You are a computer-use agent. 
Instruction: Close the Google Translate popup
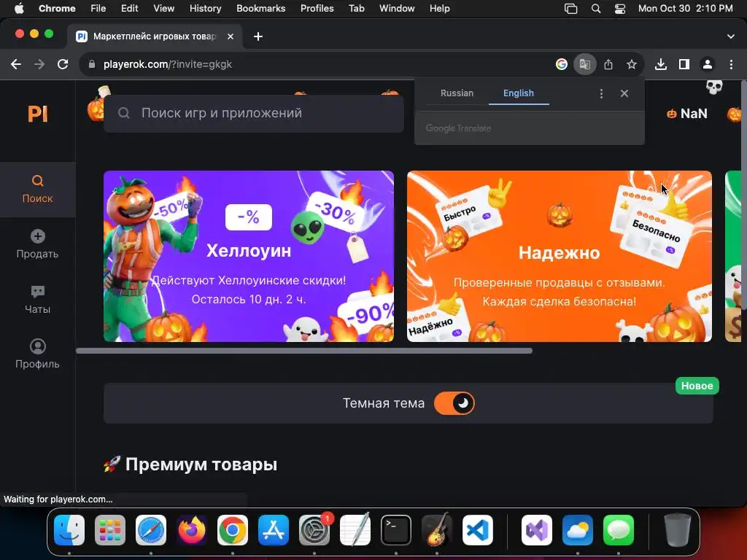pyautogui.click(x=624, y=93)
